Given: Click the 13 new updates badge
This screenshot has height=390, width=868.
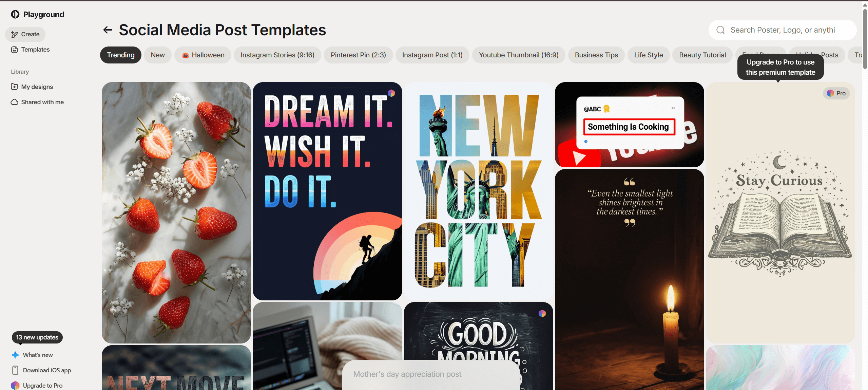Looking at the screenshot, I should coord(37,337).
